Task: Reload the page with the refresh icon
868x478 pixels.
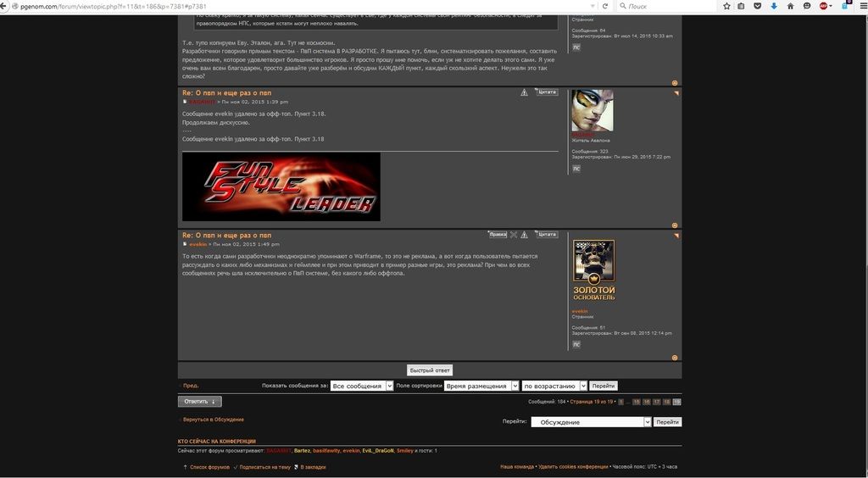Action: 605,6
